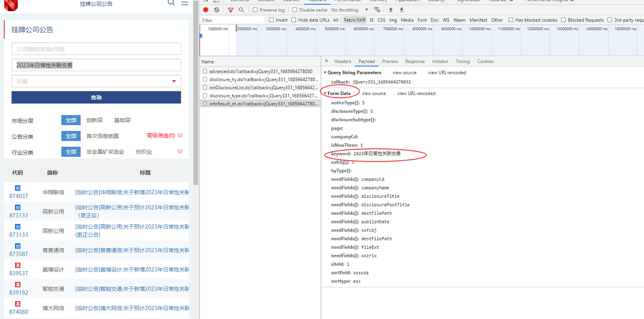The width and height of the screenshot is (644, 319).
Task: Close the request details pane
Action: click(x=327, y=61)
